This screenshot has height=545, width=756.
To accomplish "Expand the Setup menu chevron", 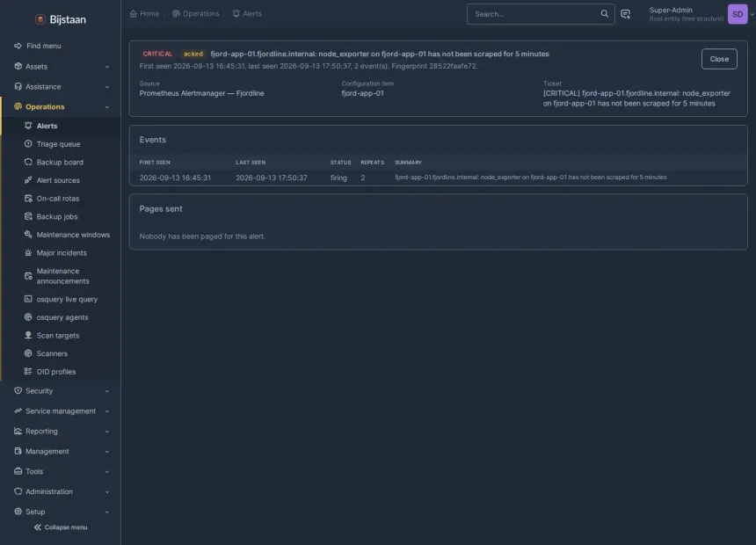I will [x=107, y=512].
